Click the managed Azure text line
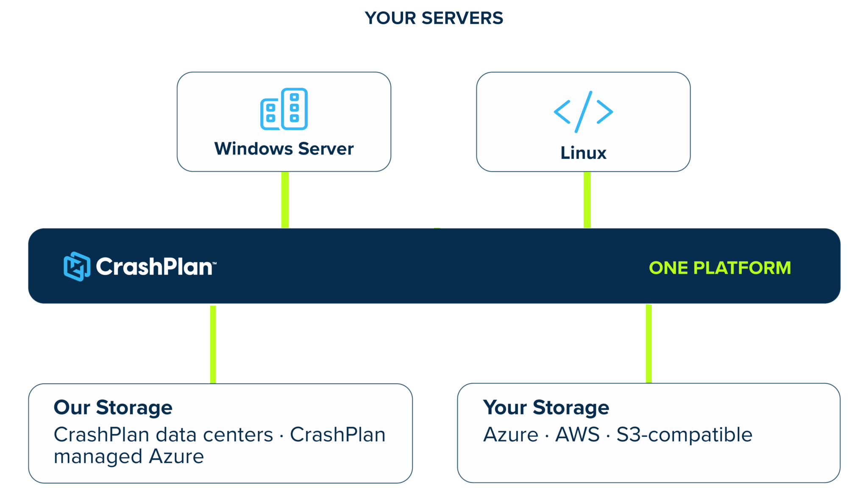Image resolution: width=868 pixels, height=488 pixels. click(x=129, y=457)
